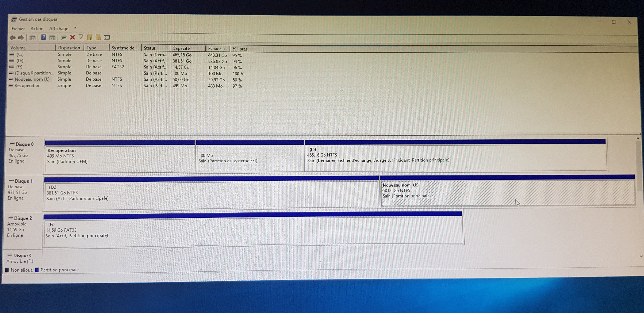Screen dimensions: 644x313
Task: Toggle the show/hide console tree icon
Action: 32,38
